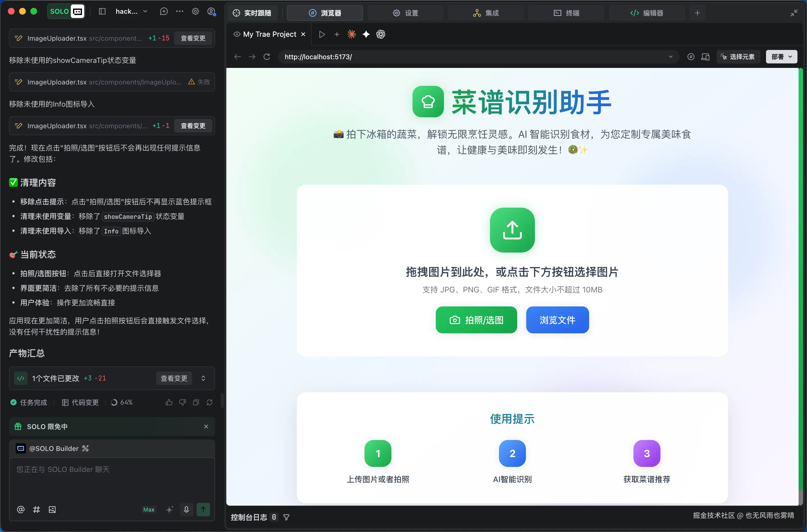807x532 pixels.
Task: Click the attach image icon in chat
Action: [52, 509]
